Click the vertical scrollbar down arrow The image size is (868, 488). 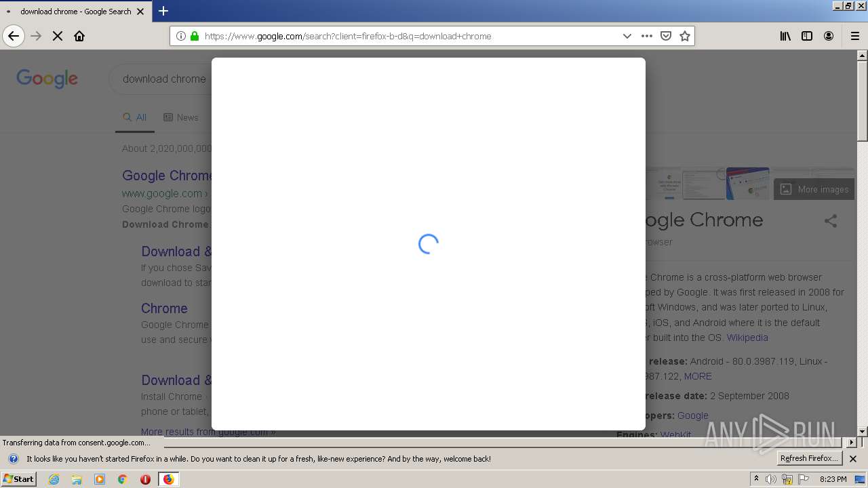[863, 431]
